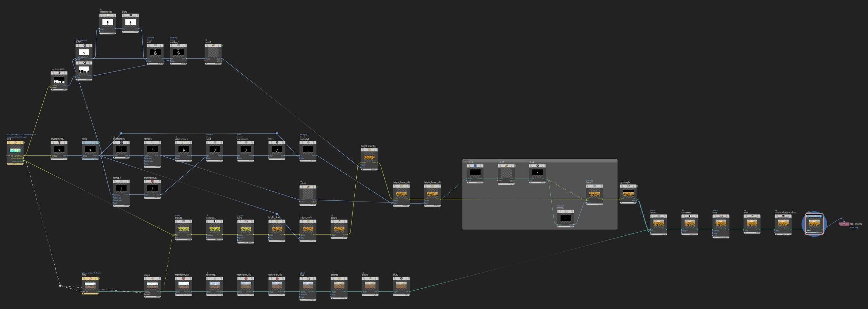Click the wire dot between file4 and file2
Viewport: 868px width, 309px height.
(x=60, y=286)
